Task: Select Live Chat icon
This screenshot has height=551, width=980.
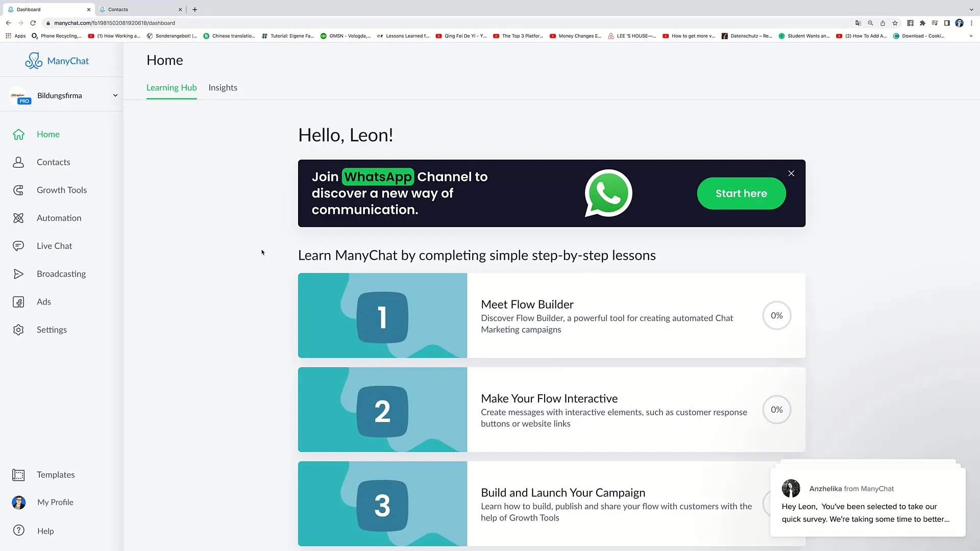Action: (x=18, y=245)
